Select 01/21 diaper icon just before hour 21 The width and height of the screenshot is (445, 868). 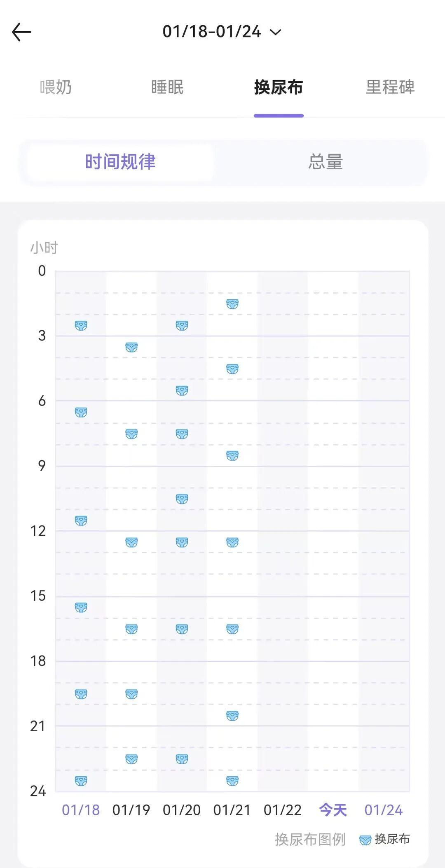point(232,716)
